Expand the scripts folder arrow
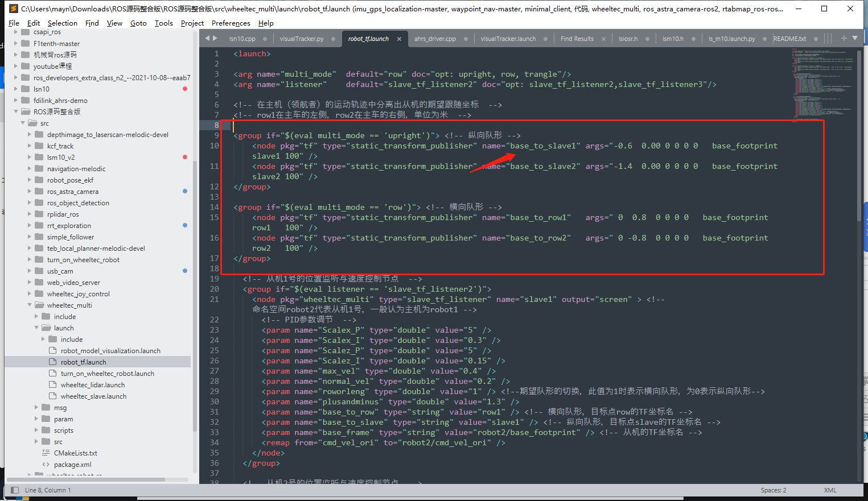Screen dimensions: 868x501 pos(36,430)
